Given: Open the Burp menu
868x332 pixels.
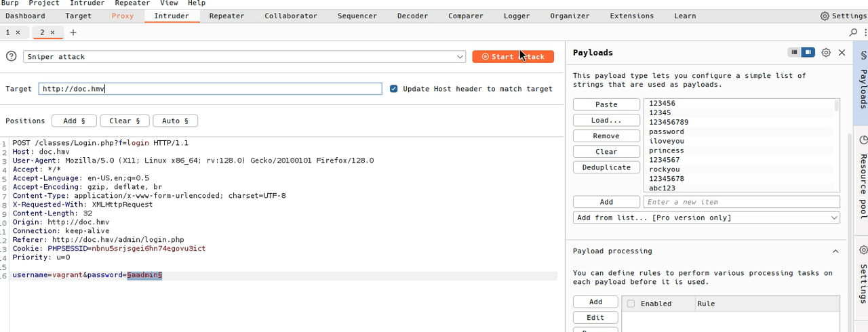Looking at the screenshot, I should [10, 3].
